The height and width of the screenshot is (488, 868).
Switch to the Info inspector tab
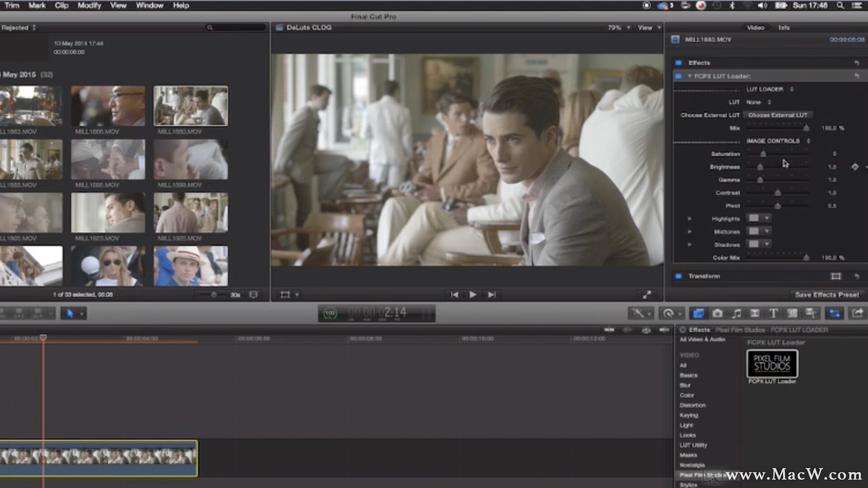click(784, 28)
